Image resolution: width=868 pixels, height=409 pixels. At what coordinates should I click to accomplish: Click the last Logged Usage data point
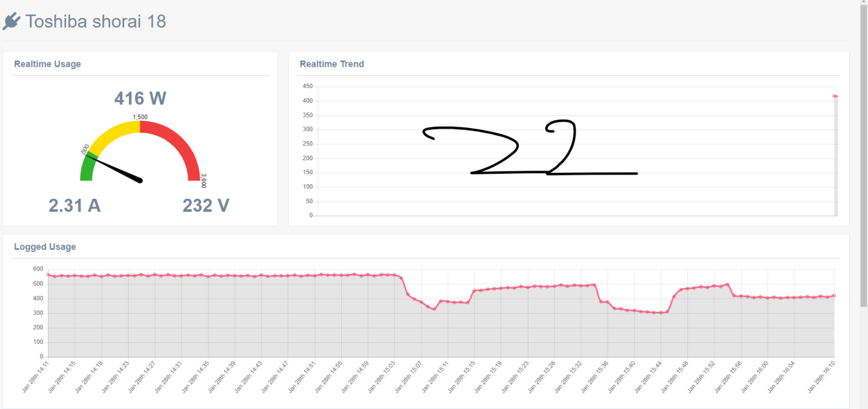[834, 295]
